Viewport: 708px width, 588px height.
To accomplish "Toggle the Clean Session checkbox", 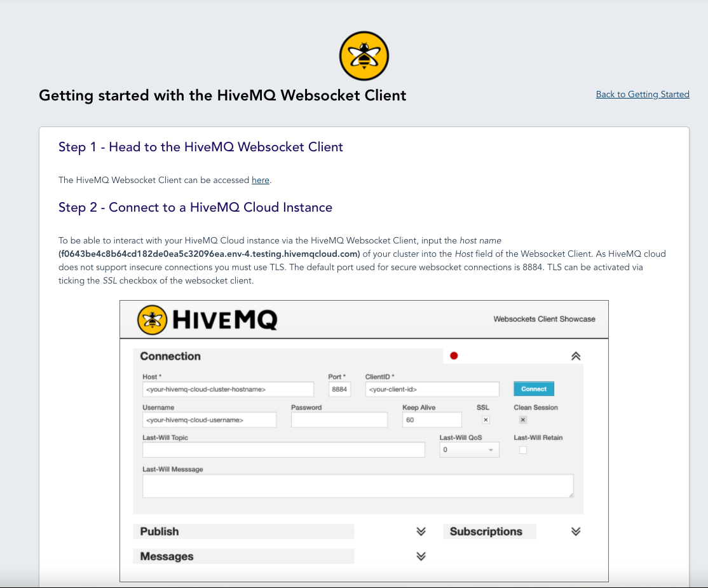I will tap(523, 420).
